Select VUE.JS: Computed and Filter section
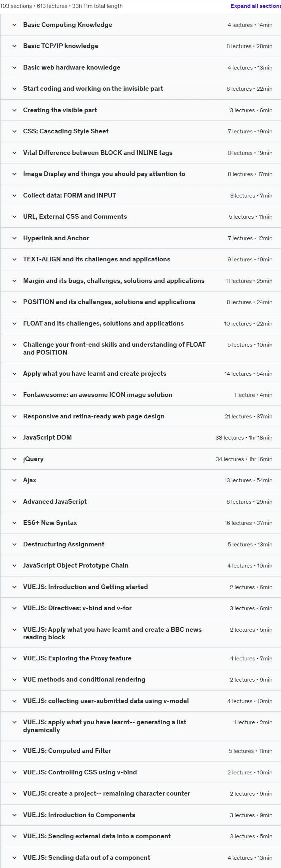 (x=67, y=751)
